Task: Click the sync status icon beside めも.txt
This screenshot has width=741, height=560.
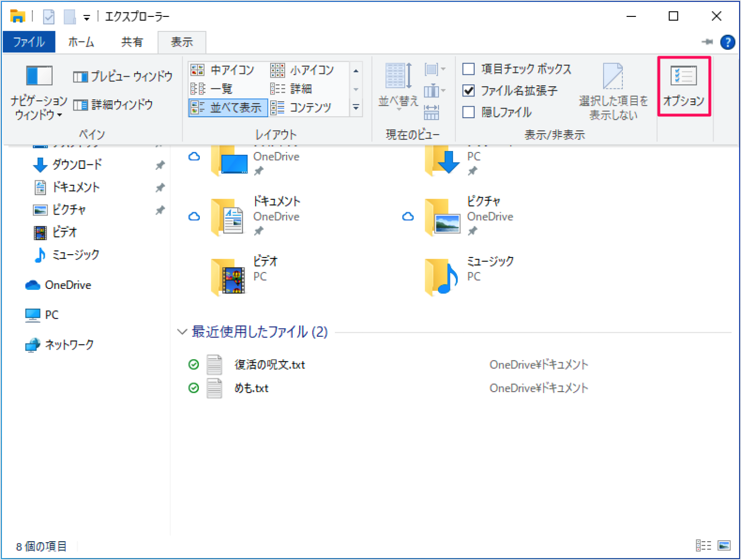Action: [193, 388]
